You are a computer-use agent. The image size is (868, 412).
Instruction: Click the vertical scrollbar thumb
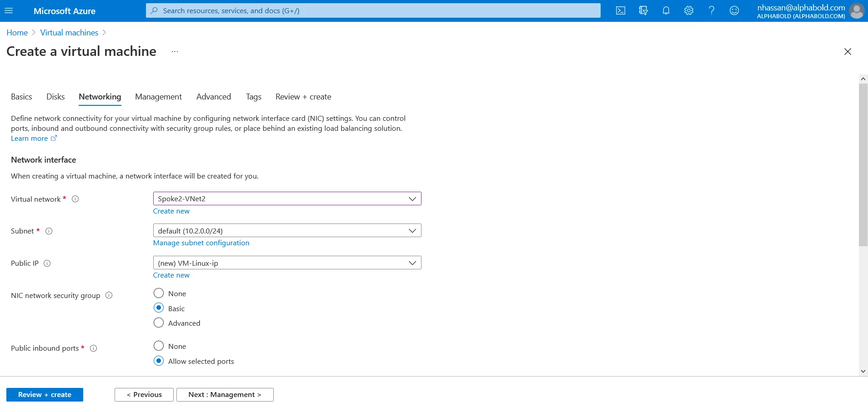(863, 164)
